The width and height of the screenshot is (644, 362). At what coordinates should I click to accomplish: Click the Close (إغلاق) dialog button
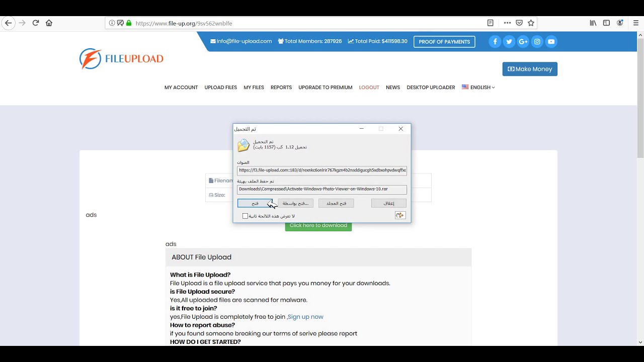389,203
